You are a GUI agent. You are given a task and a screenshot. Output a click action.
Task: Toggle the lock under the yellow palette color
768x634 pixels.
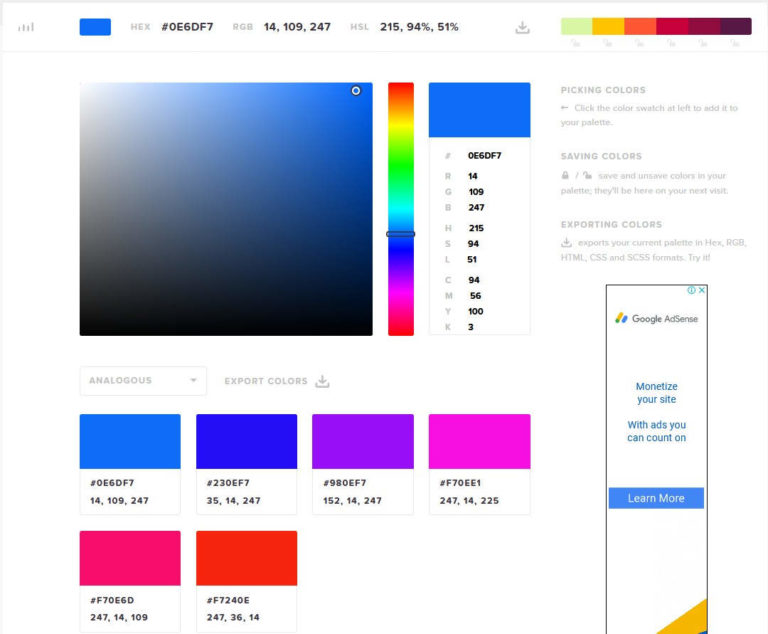tap(607, 44)
